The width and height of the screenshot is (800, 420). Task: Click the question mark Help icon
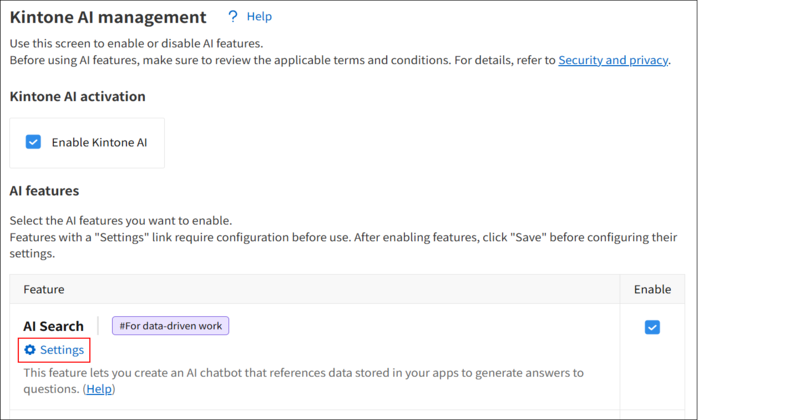click(233, 17)
